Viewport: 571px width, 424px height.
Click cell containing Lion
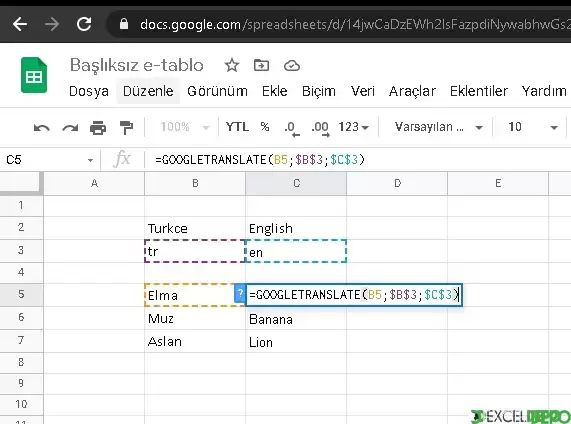tap(296, 342)
